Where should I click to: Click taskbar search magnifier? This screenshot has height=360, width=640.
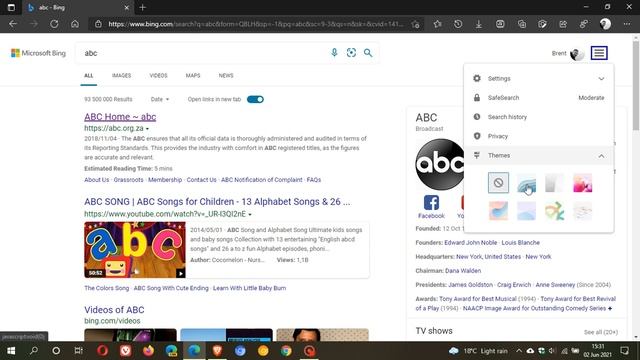(x=34, y=351)
